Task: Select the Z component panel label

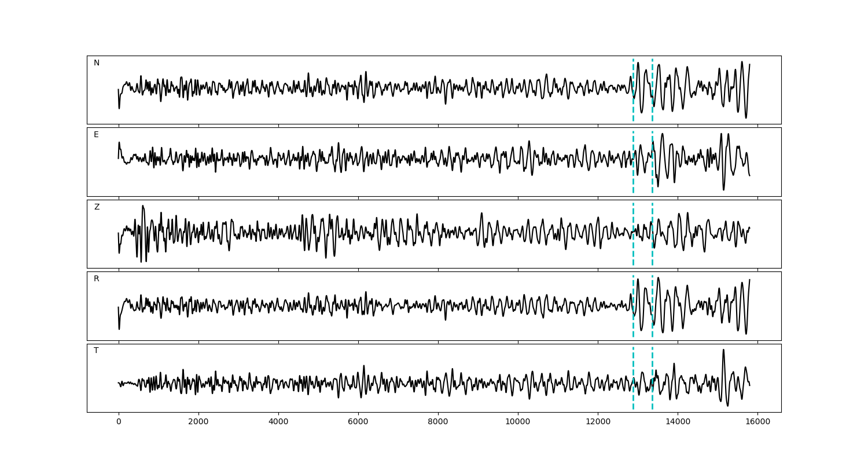Action: (97, 207)
